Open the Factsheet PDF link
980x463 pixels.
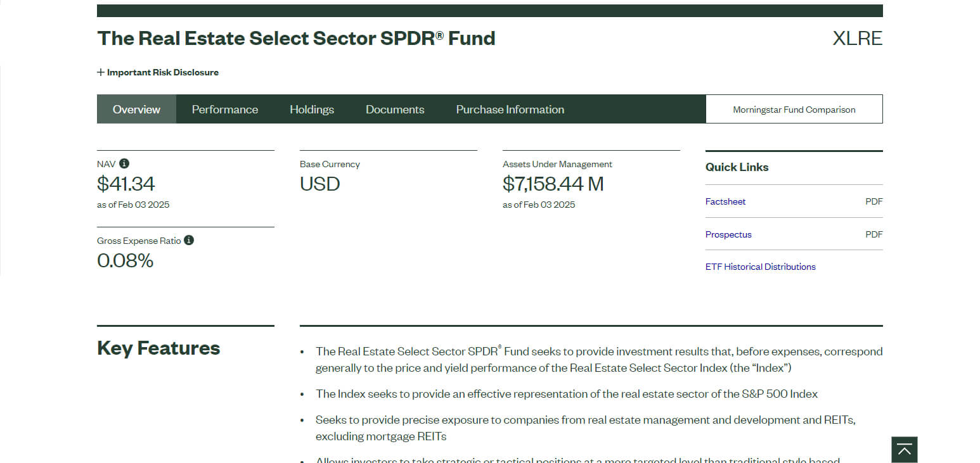click(726, 201)
